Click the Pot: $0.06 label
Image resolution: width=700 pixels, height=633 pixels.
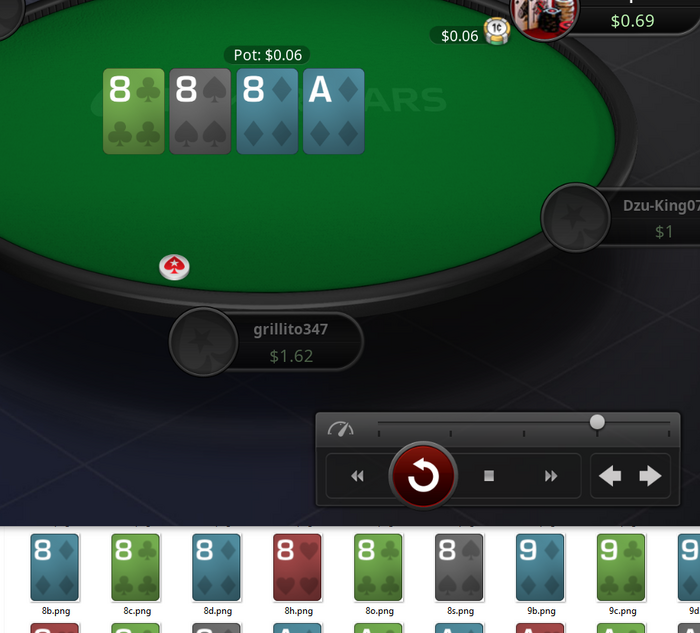(267, 55)
